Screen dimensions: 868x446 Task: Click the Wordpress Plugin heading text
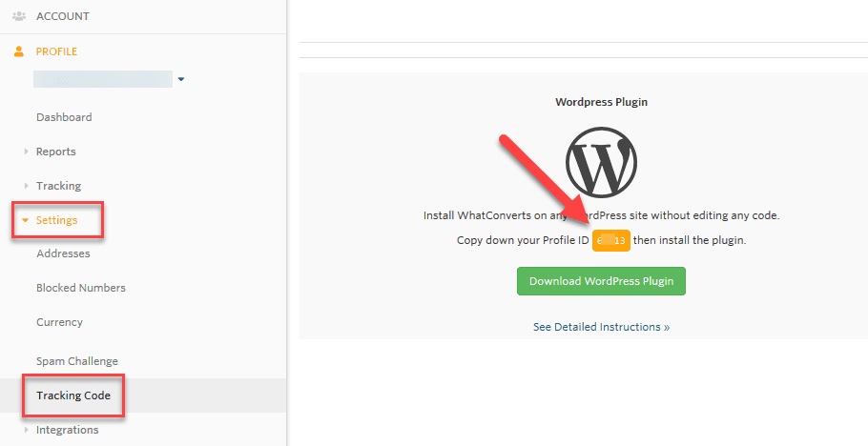(601, 102)
